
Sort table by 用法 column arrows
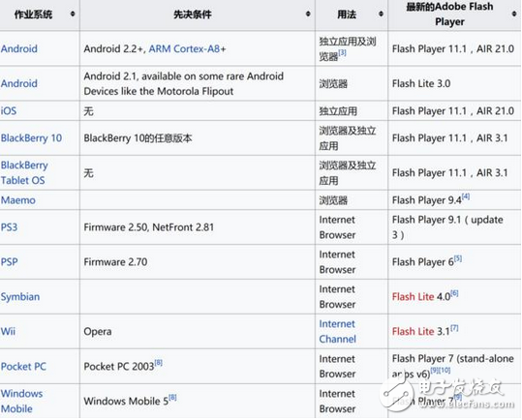tap(381, 14)
